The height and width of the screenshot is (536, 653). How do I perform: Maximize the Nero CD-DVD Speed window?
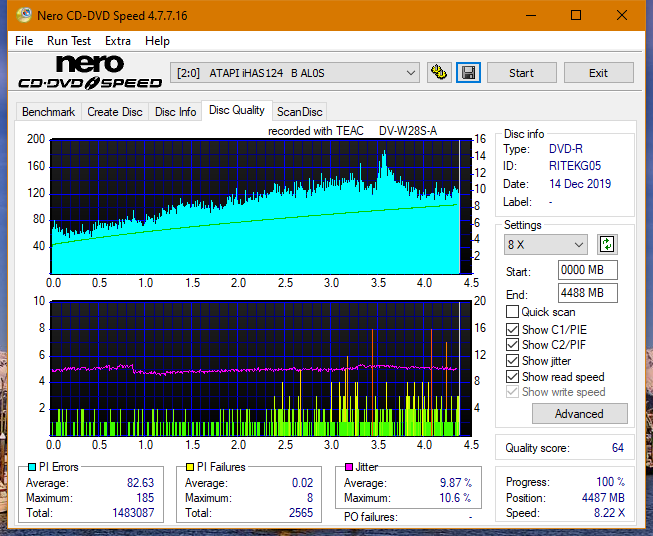(x=576, y=15)
